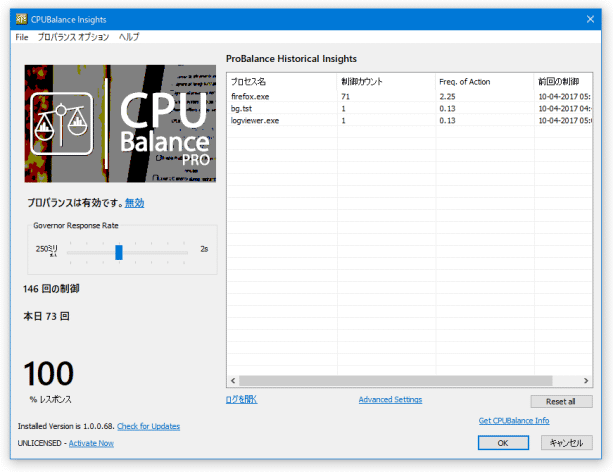Open the プロバランス オプション menu
This screenshot has height=472, width=613.
73,37
